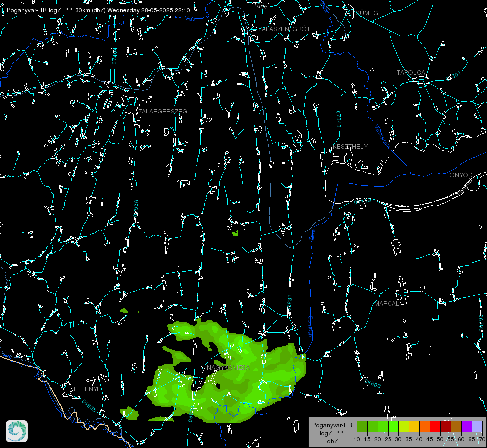
Task: Click the NAGYKANIZSA city label
Action: point(228,368)
